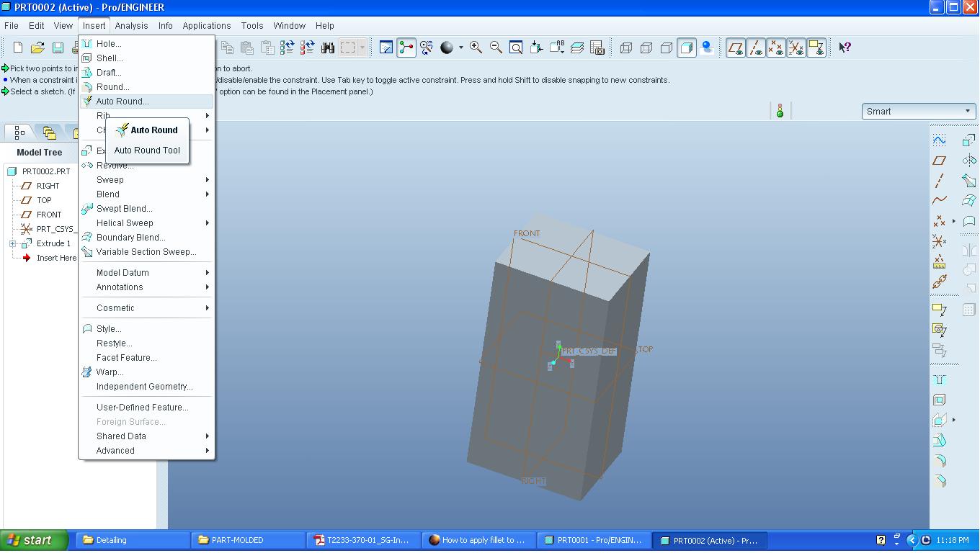The image size is (980, 553).
Task: Insert a datum point from right toolbar
Action: coord(940,221)
